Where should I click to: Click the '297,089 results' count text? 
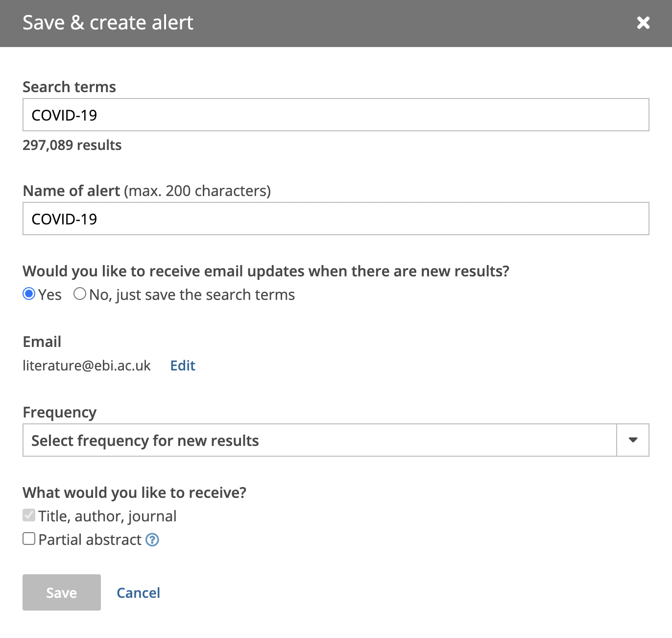[72, 146]
